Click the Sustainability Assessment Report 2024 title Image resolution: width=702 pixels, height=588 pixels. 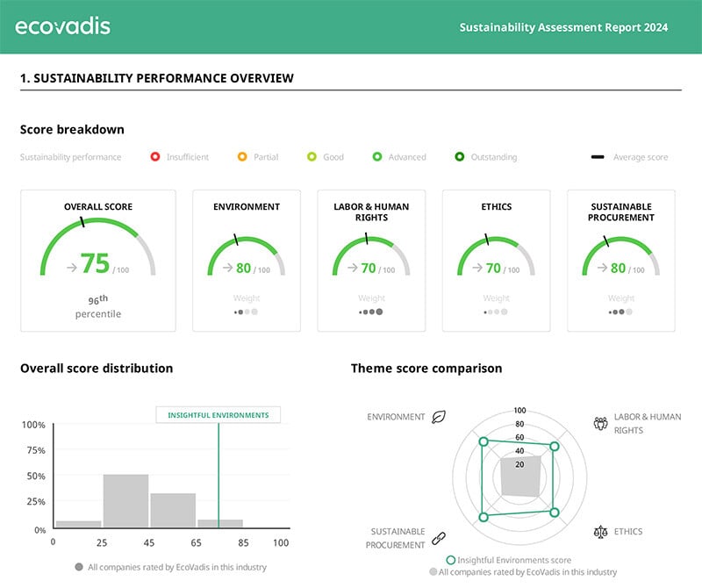pos(563,27)
